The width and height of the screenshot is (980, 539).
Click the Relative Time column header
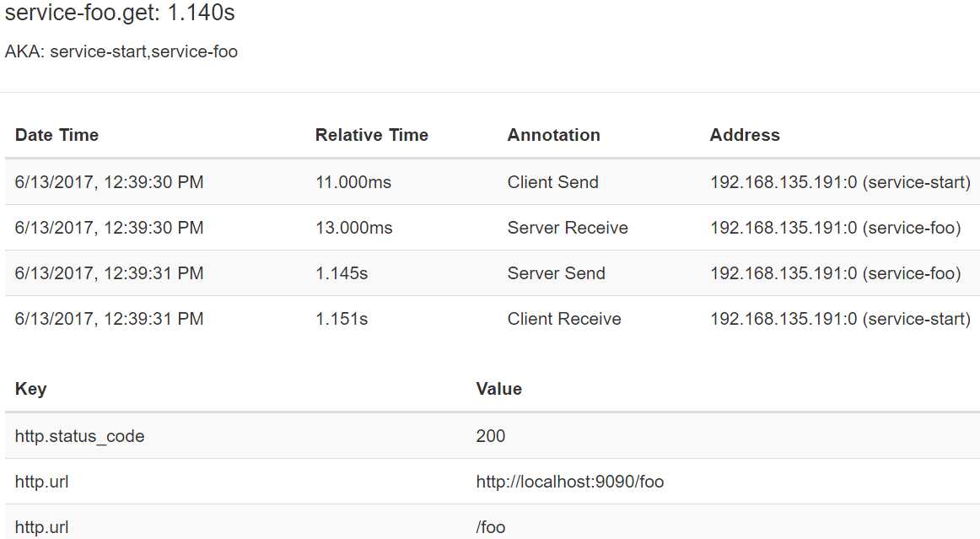[372, 135]
